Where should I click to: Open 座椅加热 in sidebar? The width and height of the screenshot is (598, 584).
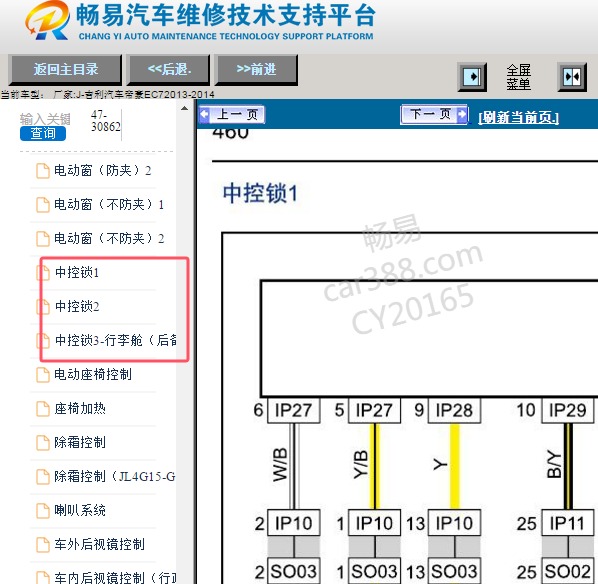(80, 409)
